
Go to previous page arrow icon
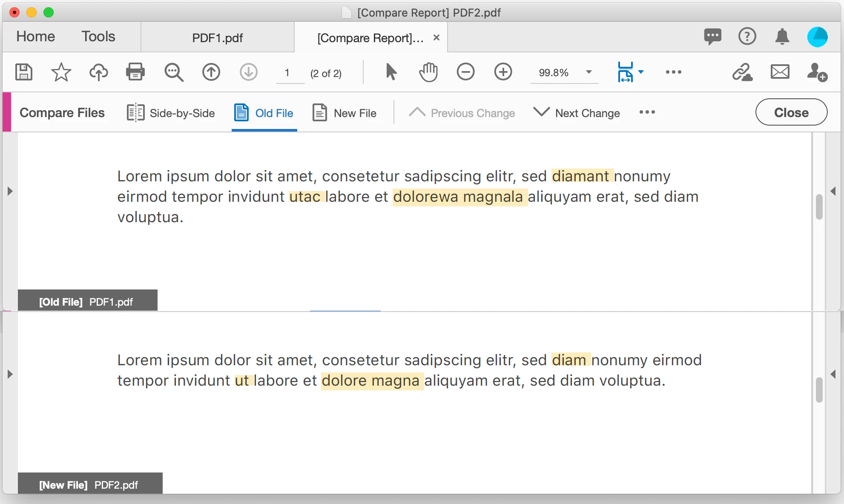tap(211, 72)
